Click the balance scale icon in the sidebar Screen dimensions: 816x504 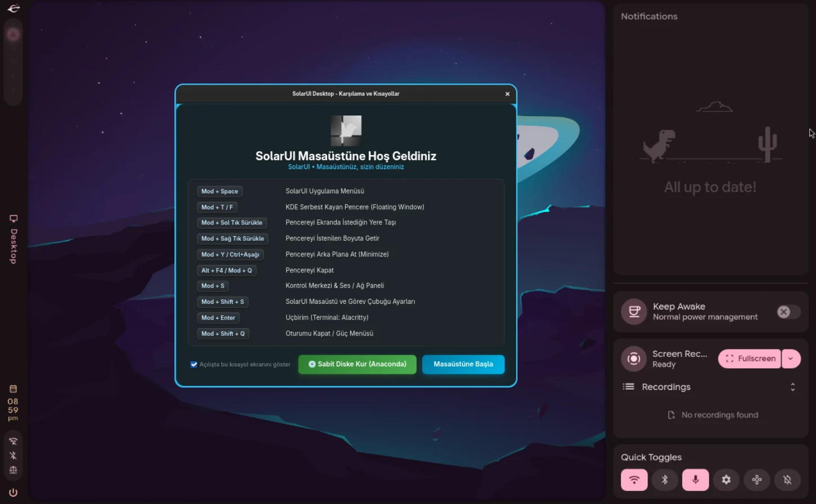point(13,470)
